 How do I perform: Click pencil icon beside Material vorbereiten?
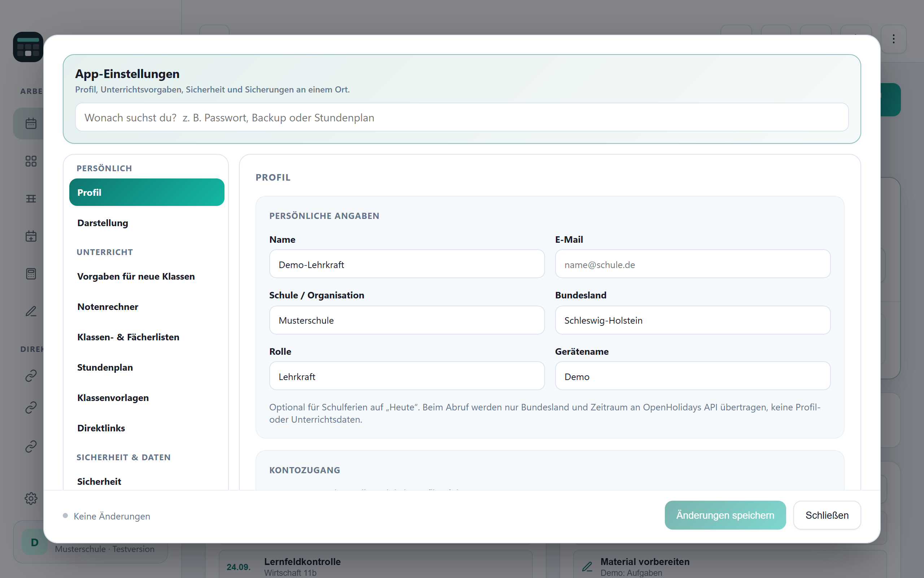tap(587, 566)
